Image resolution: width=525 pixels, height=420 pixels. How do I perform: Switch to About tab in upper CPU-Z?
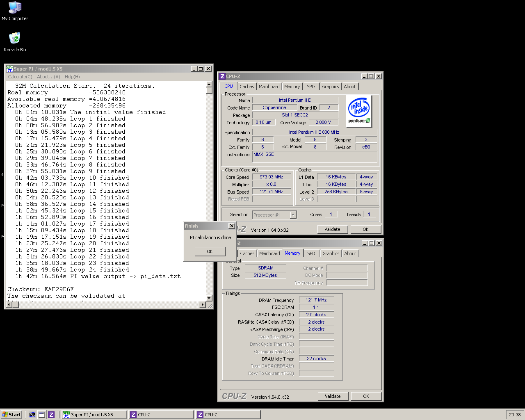pos(350,87)
